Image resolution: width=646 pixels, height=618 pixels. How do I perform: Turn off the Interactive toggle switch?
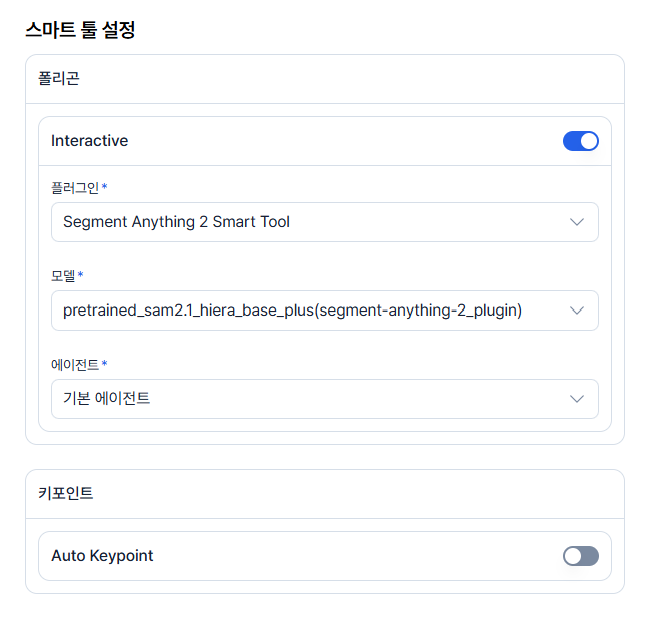point(580,141)
